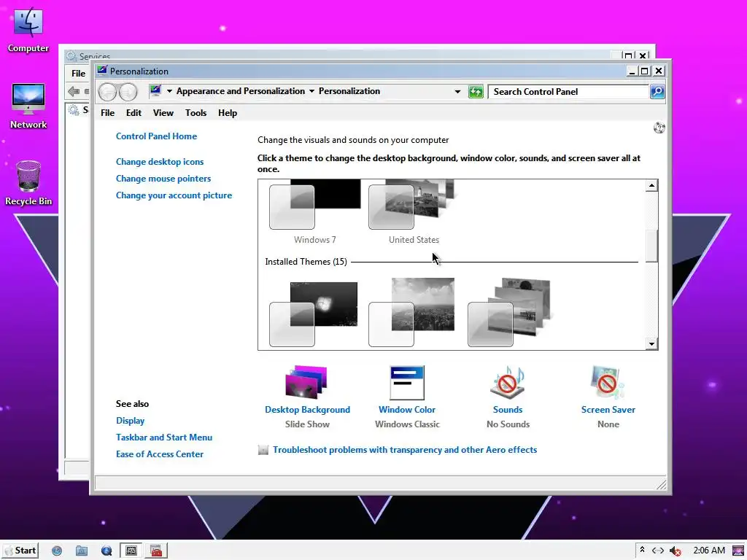Open the Help menu
Viewport: 747px width, 560px height.
(228, 113)
